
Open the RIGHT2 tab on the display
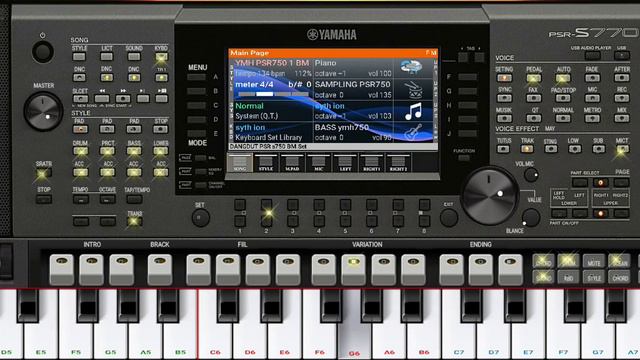tap(398, 163)
